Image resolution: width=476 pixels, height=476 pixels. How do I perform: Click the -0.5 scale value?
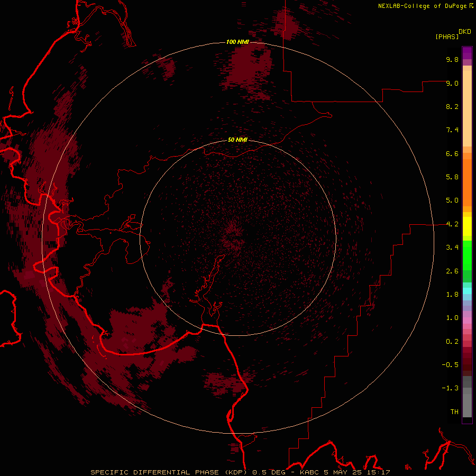(450, 365)
